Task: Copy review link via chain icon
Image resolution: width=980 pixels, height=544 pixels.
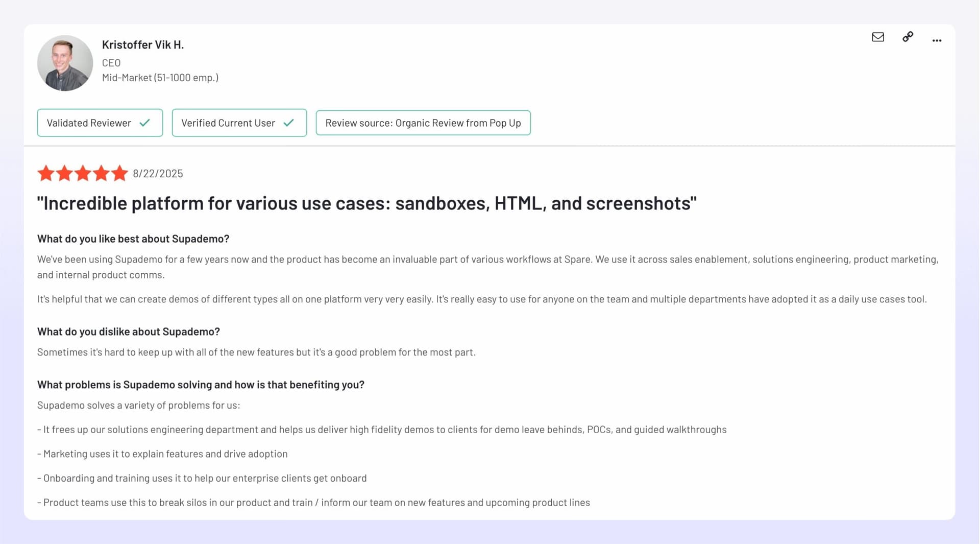Action: (x=908, y=37)
